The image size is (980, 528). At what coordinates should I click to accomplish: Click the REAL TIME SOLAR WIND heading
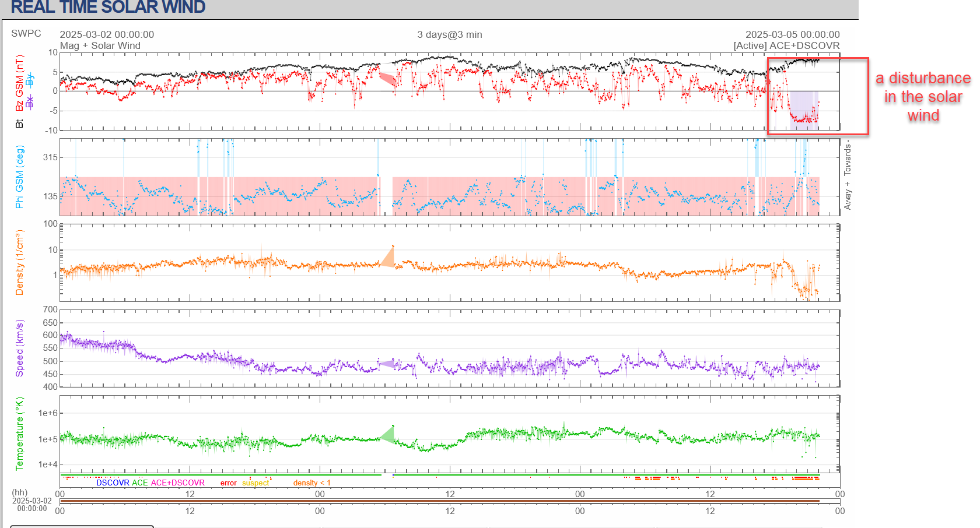click(x=108, y=7)
